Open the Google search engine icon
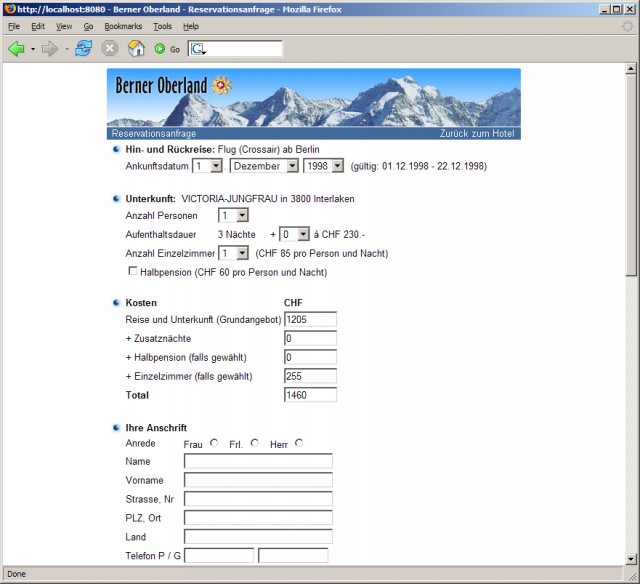 (x=198, y=49)
